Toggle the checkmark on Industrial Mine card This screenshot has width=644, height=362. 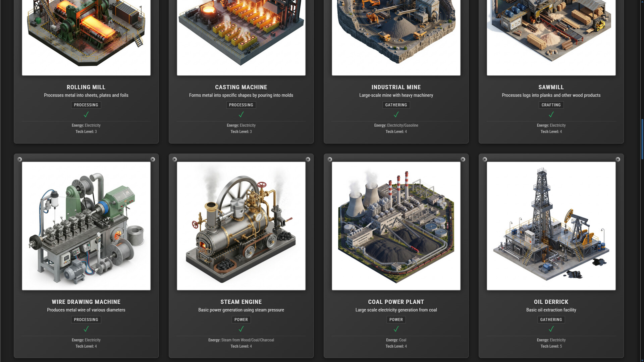[x=396, y=114]
